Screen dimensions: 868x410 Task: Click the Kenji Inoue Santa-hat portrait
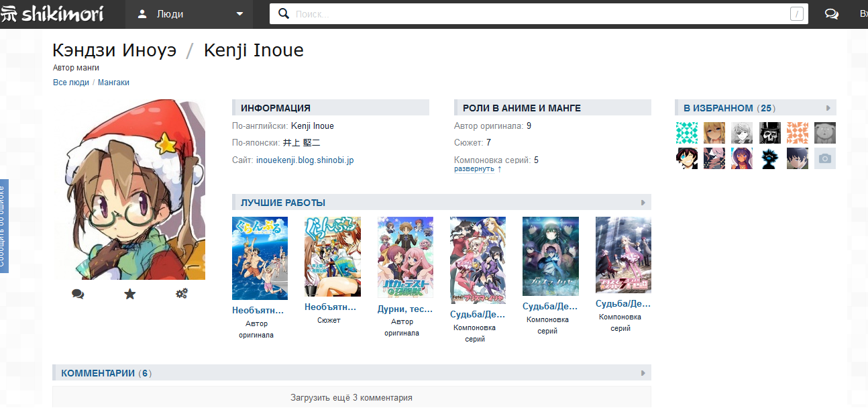[x=129, y=189]
